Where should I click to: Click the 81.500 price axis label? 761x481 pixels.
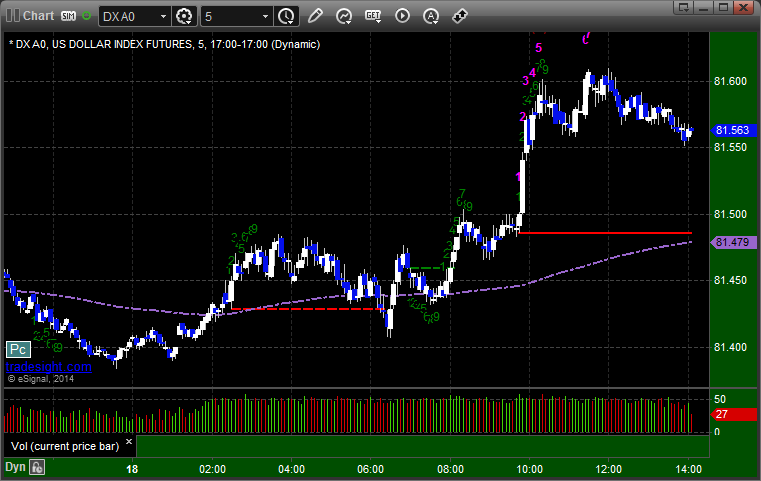coord(730,215)
